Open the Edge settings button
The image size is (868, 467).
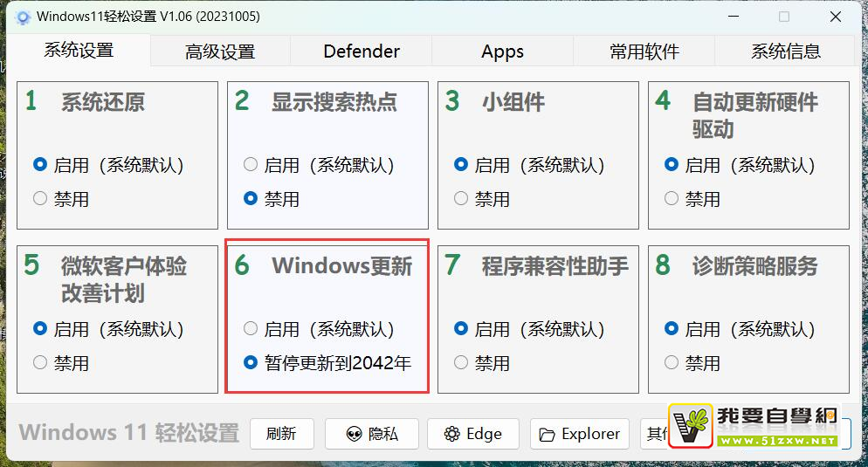pos(472,434)
